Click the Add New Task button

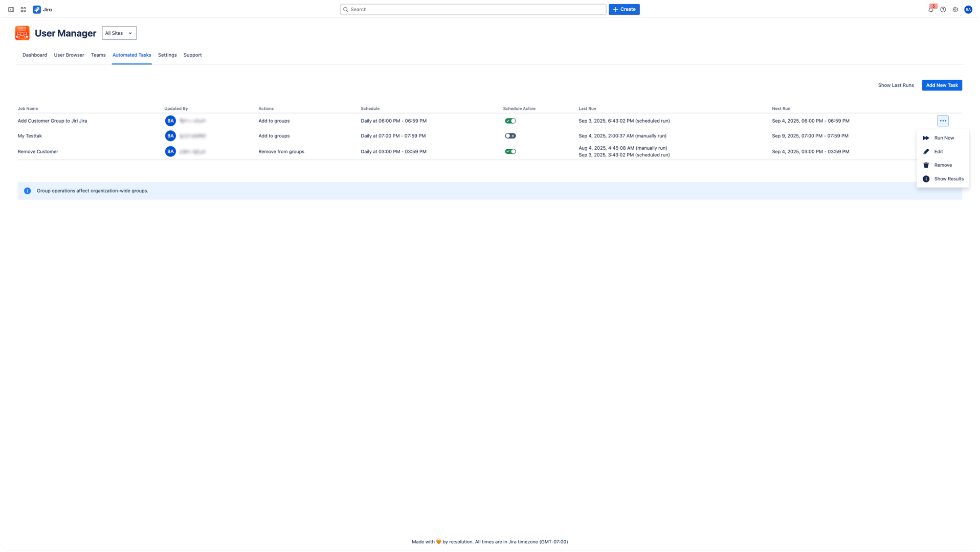pyautogui.click(x=942, y=85)
